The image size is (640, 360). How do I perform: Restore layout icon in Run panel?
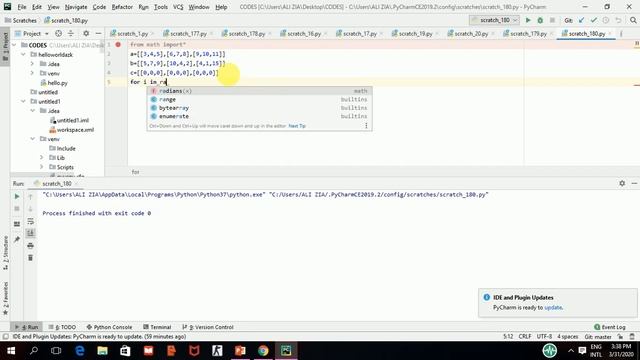coord(17,224)
